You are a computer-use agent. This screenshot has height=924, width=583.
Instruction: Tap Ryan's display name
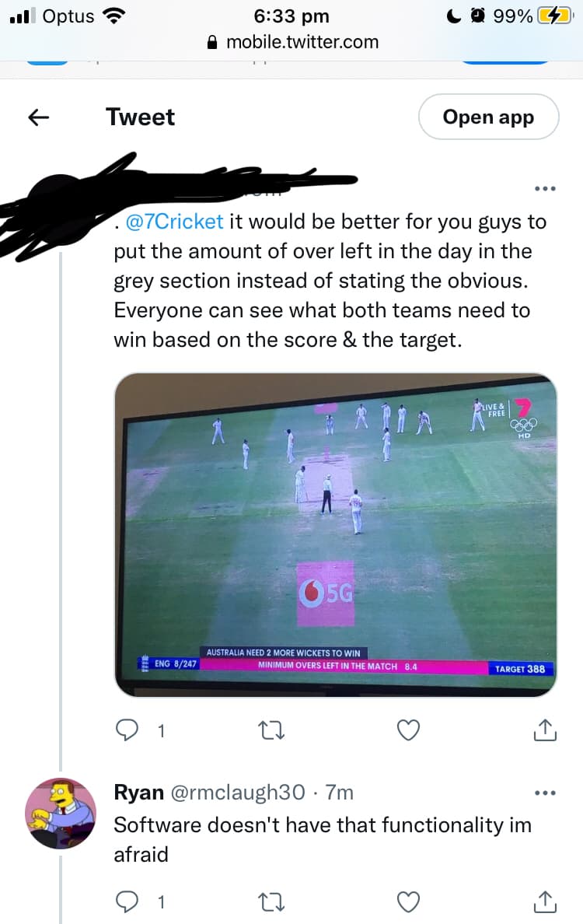point(138,793)
